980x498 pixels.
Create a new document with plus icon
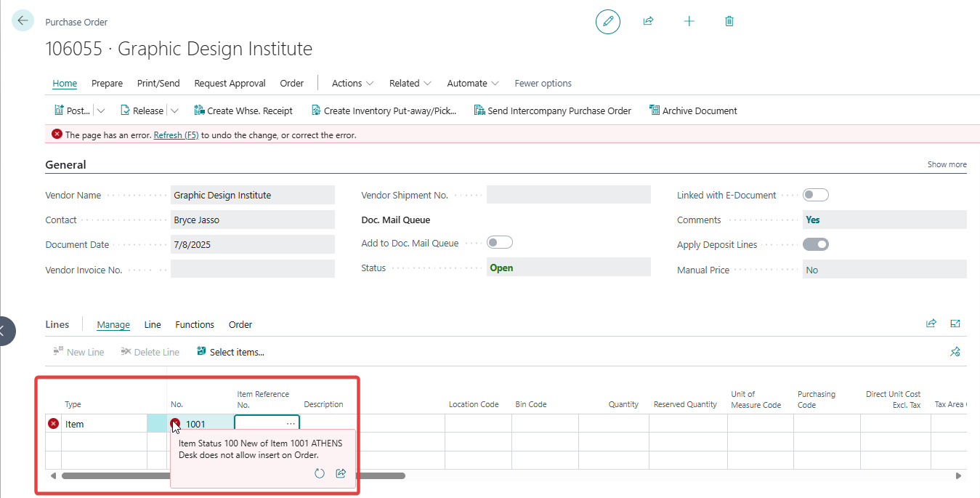[x=689, y=22]
